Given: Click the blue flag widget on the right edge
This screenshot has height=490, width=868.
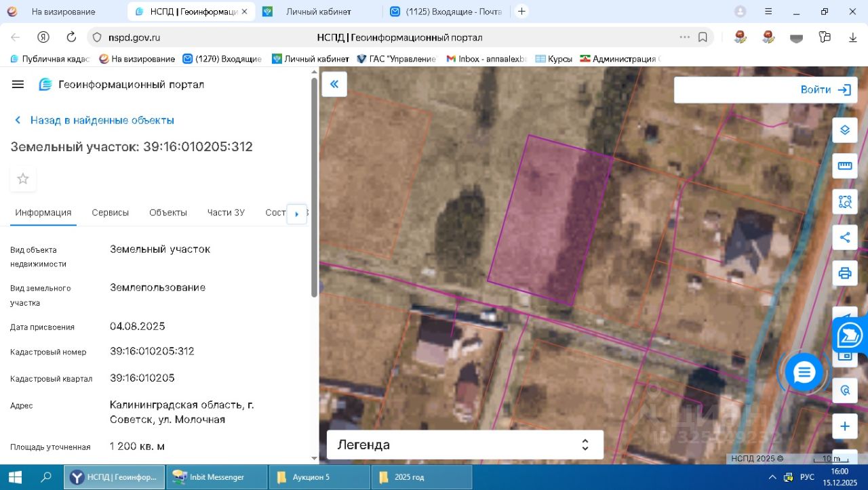Looking at the screenshot, I should click(x=850, y=335).
